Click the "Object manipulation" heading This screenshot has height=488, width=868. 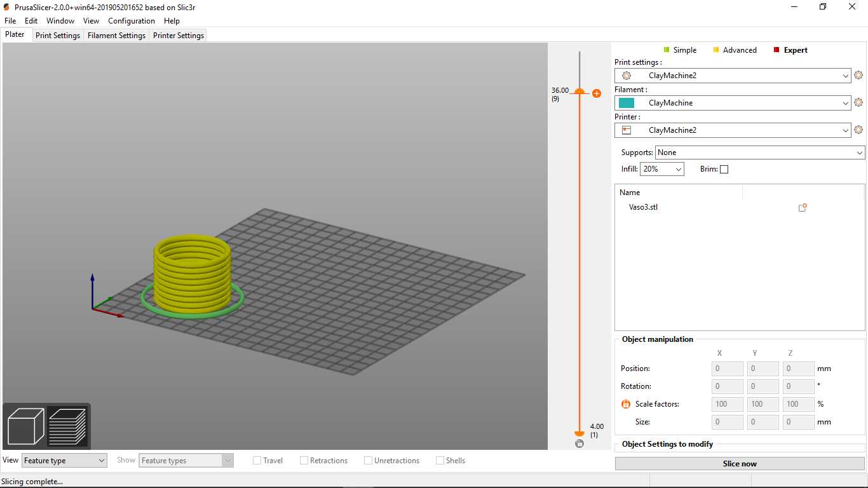point(658,339)
